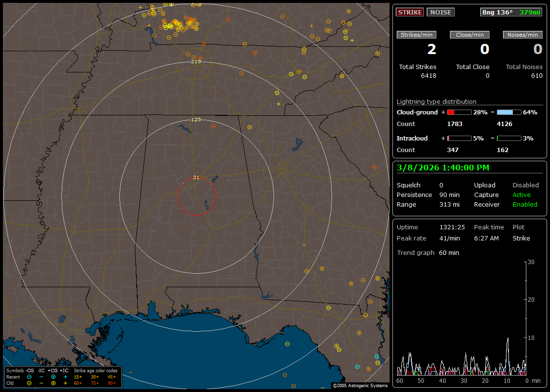This screenshot has width=550, height=392.
Task: Click the 219 mile range ring label
Action: coord(196,62)
